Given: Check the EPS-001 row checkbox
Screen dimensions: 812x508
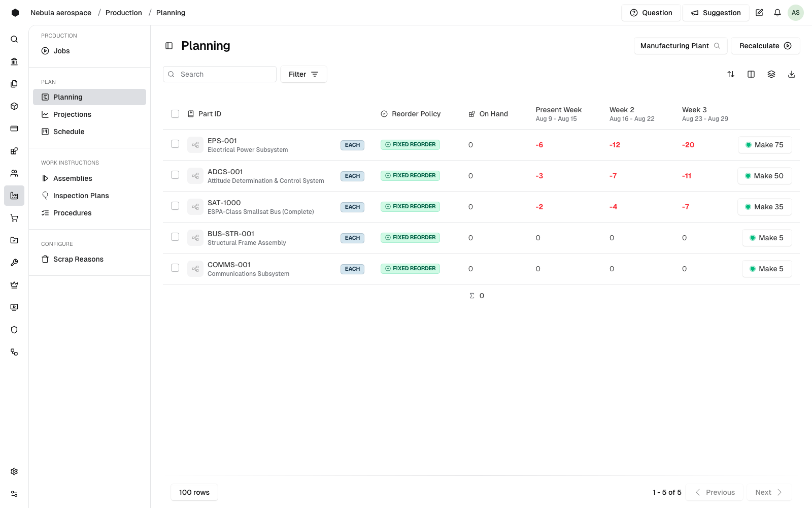Looking at the screenshot, I should (x=175, y=144).
